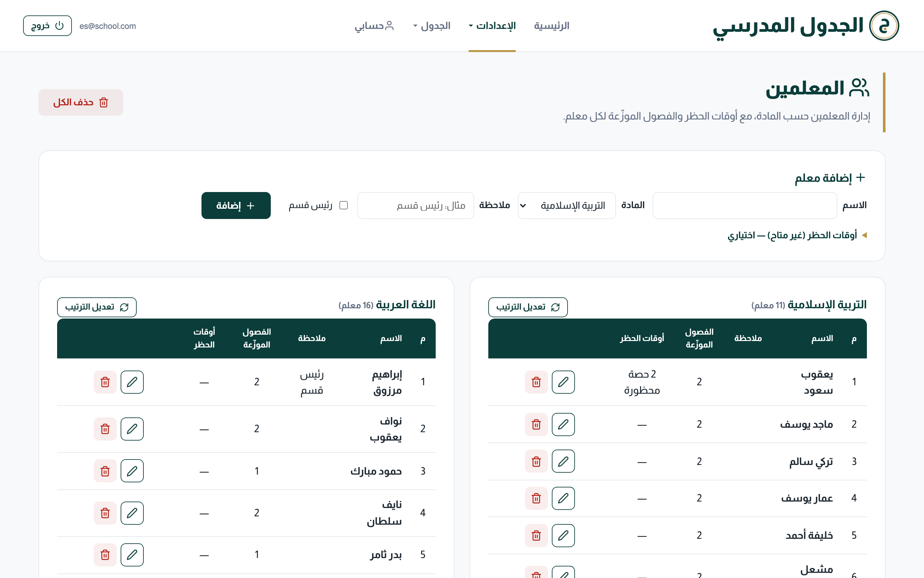Delete teacher خليفة أحمد trash icon
The image size is (924, 578).
point(536,535)
